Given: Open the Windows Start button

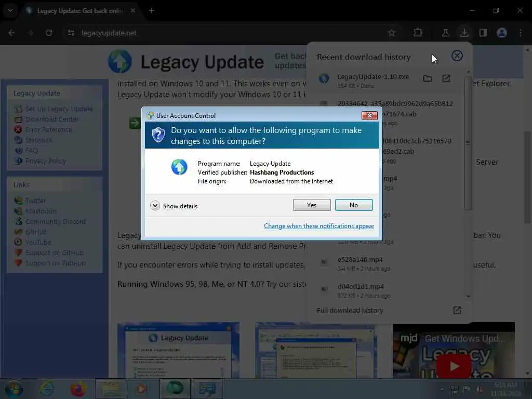Looking at the screenshot, I should click(x=14, y=389).
